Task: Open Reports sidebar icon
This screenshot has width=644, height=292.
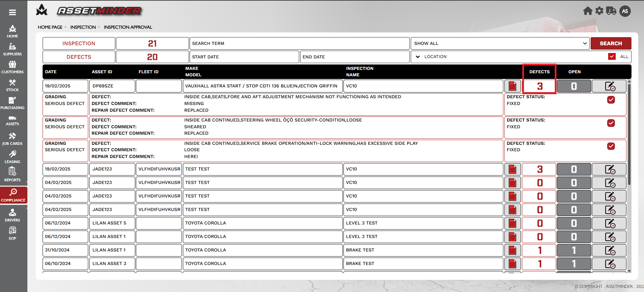Action: point(13,175)
